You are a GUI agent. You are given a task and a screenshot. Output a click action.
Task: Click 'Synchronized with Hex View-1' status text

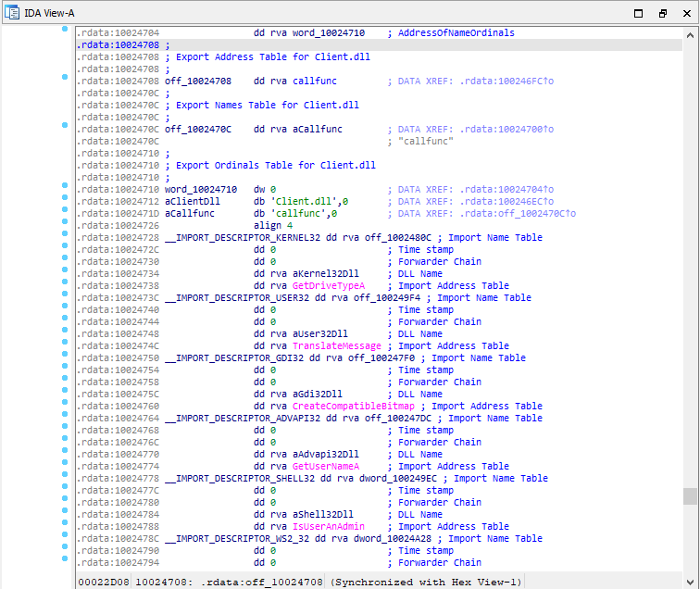pos(426,583)
